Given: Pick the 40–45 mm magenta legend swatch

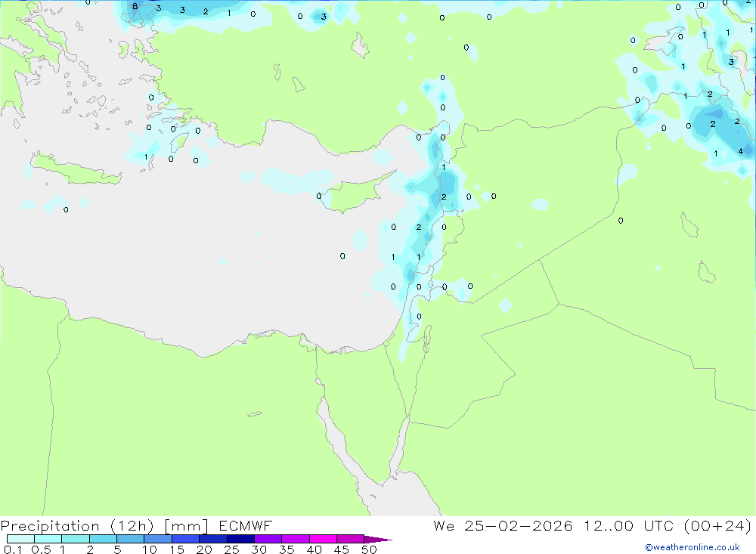Looking at the screenshot, I should point(323,539).
